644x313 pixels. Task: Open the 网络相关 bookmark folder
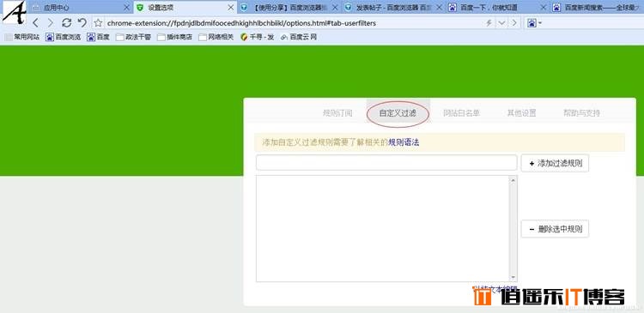tap(216, 37)
